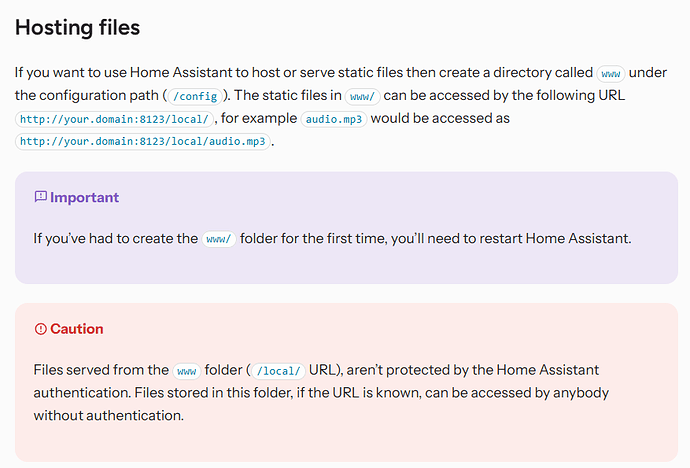
Task: Click 'www/' code inside Important box
Action: [218, 240]
